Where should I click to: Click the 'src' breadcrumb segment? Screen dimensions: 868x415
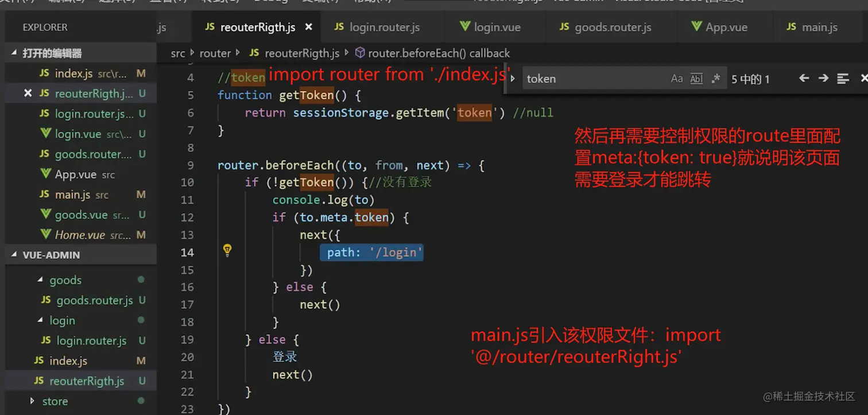point(178,53)
